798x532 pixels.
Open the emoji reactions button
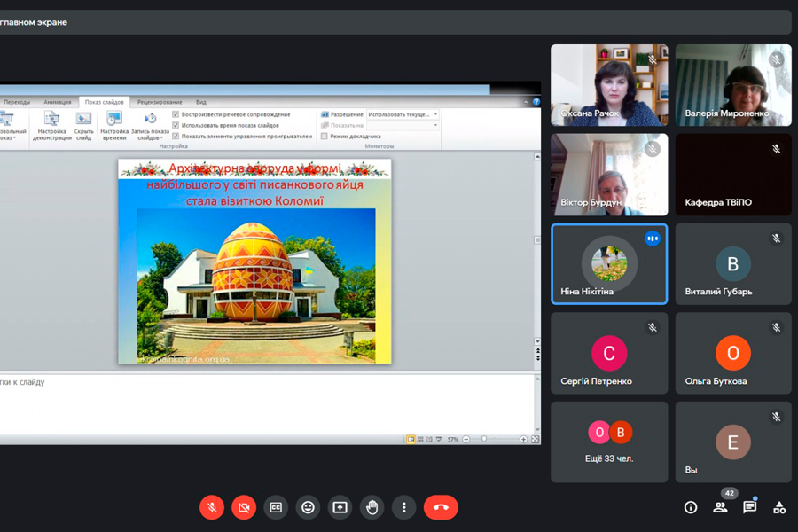pos(308,507)
